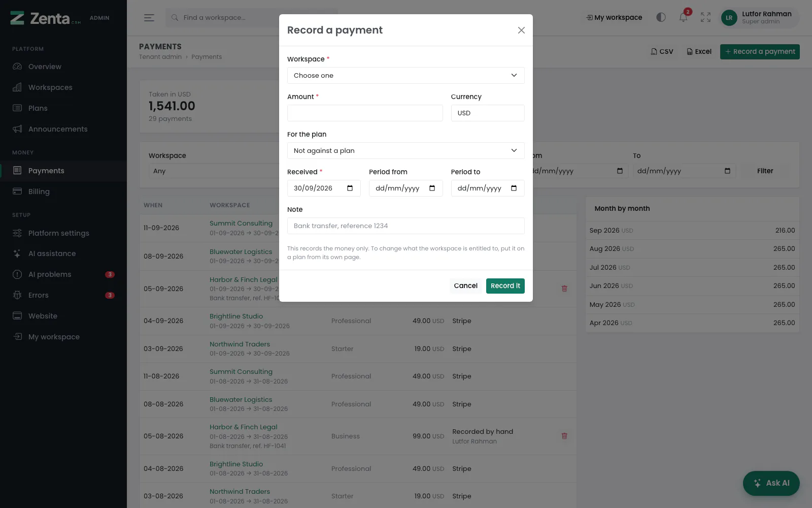Screen dimensions: 812x508
Task: Confirm with the Record it button
Action: pos(505,286)
